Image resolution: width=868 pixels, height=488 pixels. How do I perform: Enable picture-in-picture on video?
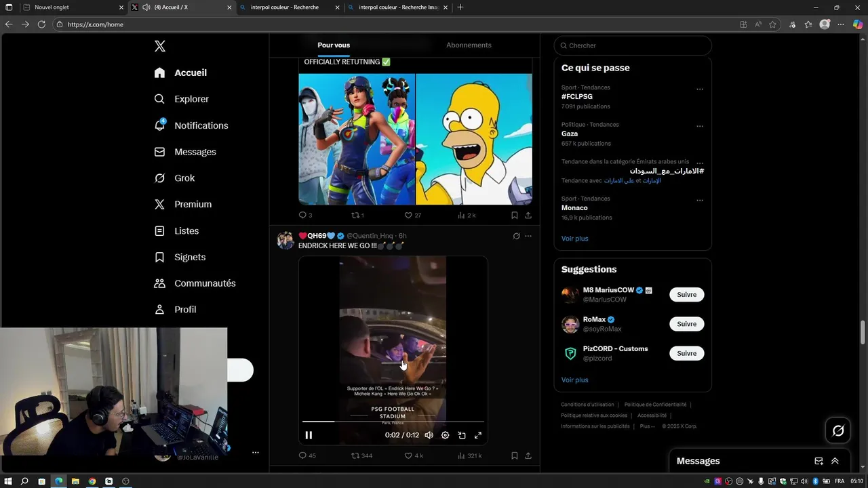click(x=462, y=435)
